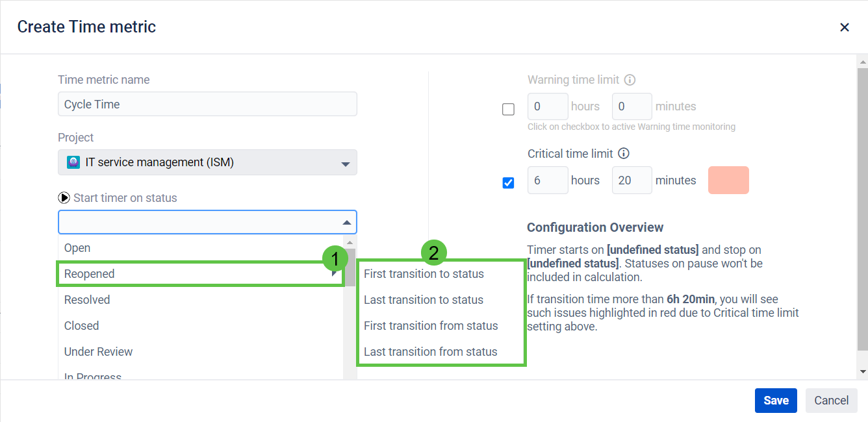Viewport: 868px width, 422px height.
Task: Select First transition to status
Action: click(x=424, y=274)
